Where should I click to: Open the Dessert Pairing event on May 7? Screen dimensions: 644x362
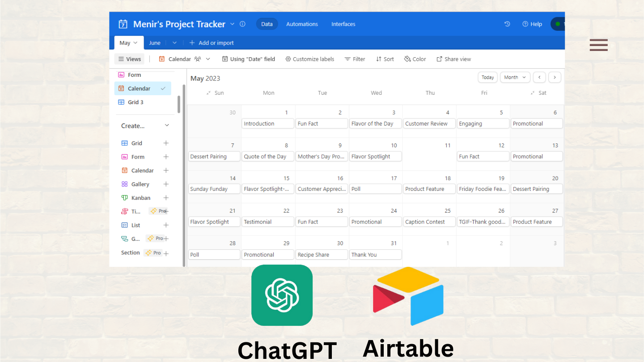point(214,156)
